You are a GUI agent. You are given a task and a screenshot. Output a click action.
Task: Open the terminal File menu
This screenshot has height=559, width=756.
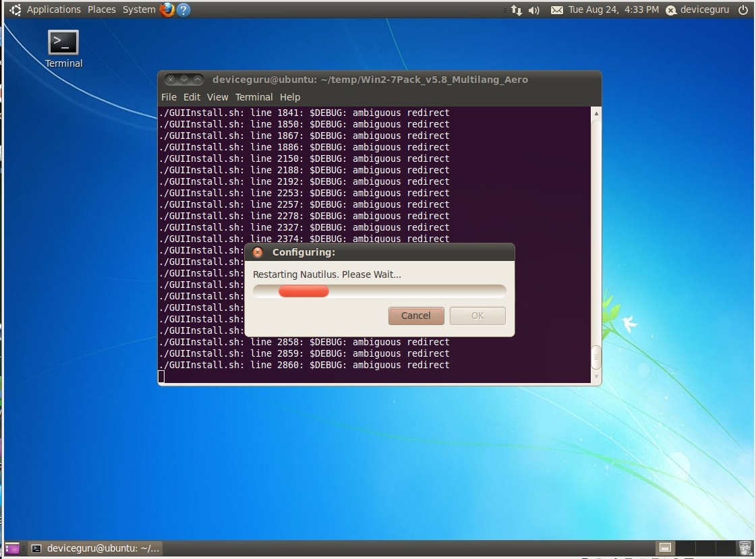[x=169, y=97]
